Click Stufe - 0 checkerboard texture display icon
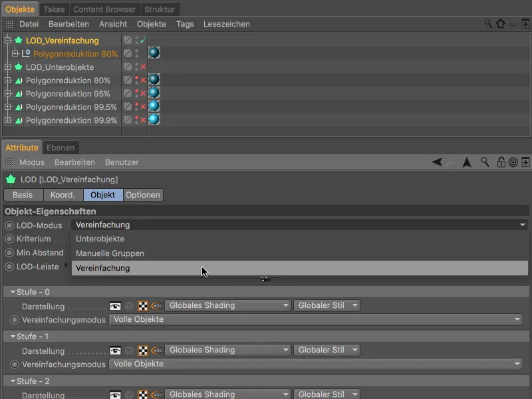532x399 pixels. coord(143,306)
